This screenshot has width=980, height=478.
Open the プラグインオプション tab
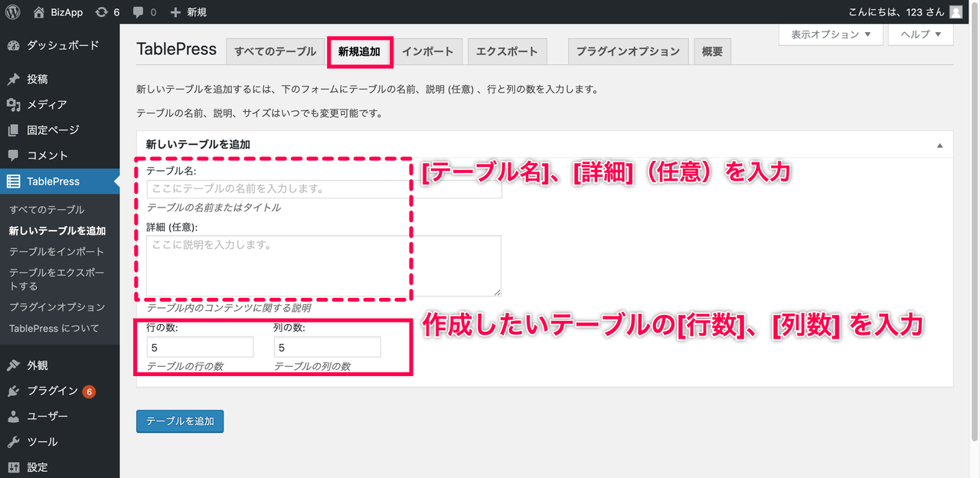point(628,51)
